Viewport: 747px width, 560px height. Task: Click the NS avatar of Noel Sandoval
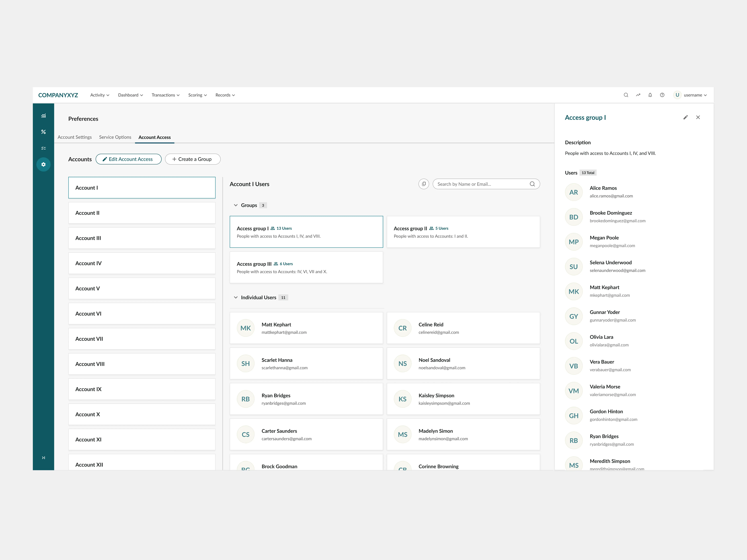click(402, 364)
